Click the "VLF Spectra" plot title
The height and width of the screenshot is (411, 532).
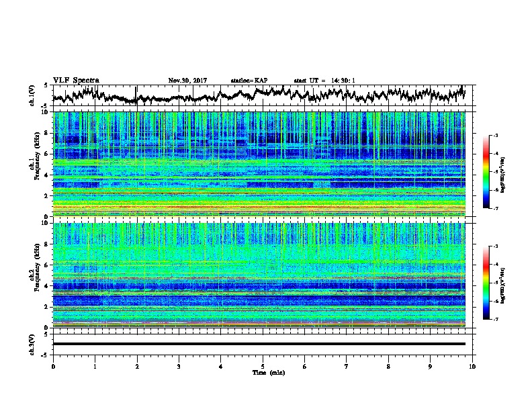[x=76, y=81]
